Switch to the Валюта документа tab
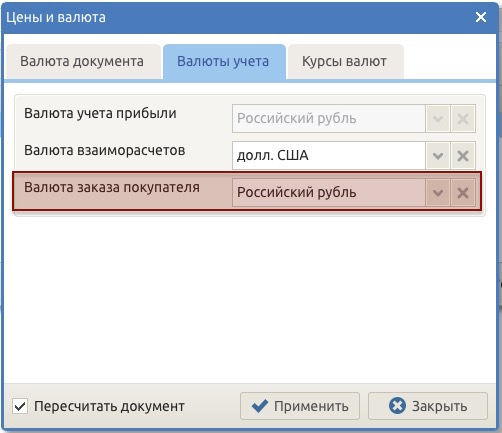 point(82,62)
